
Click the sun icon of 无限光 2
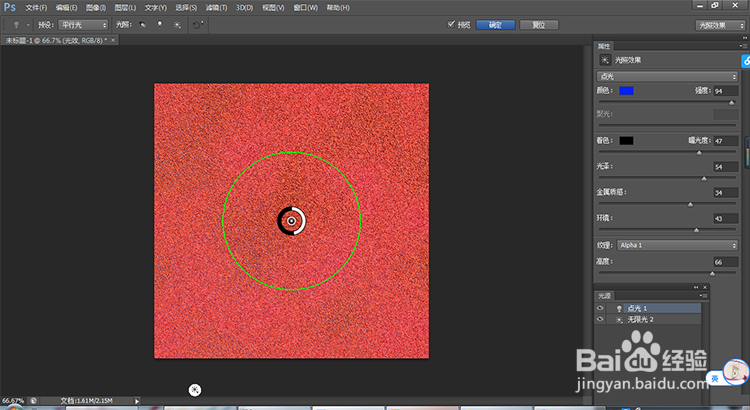point(619,320)
